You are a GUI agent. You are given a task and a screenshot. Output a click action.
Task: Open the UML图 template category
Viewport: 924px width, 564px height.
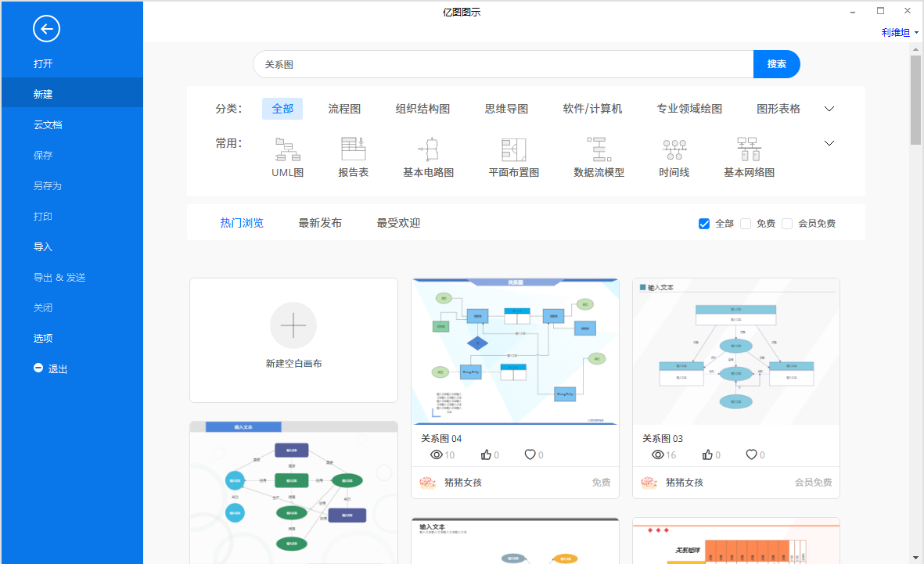(288, 157)
